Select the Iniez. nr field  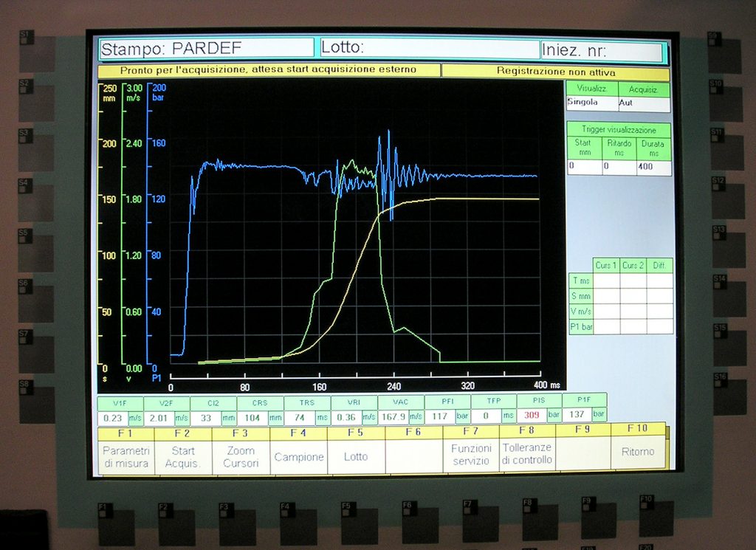(602, 51)
